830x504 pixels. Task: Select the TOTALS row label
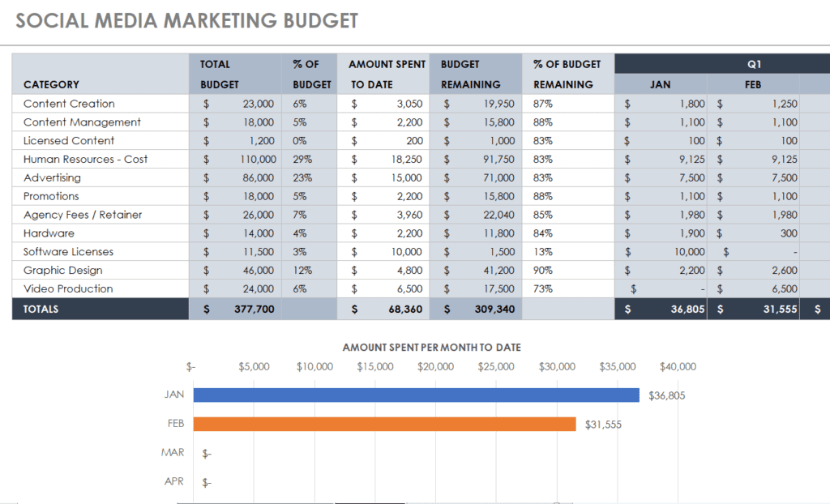(100, 310)
